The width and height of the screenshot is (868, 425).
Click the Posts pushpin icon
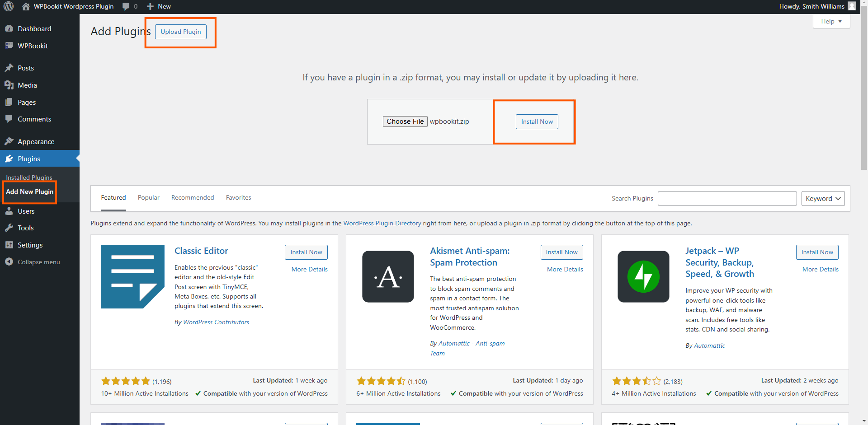[x=9, y=68]
